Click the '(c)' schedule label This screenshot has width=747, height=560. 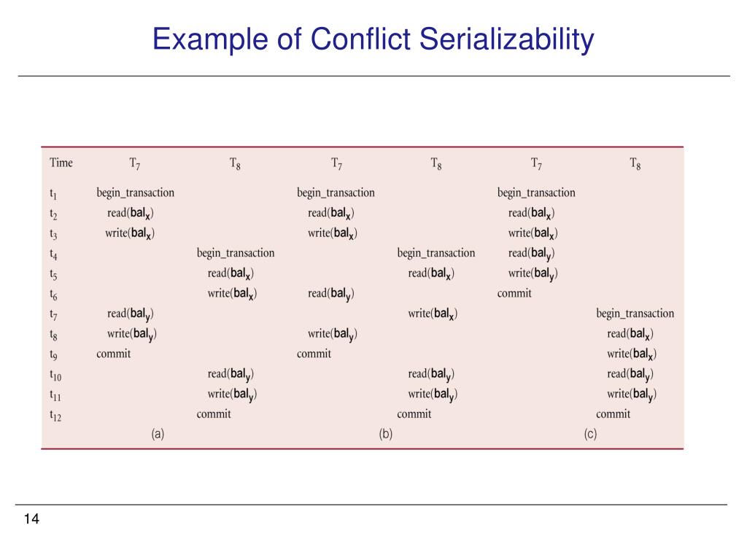(x=590, y=434)
